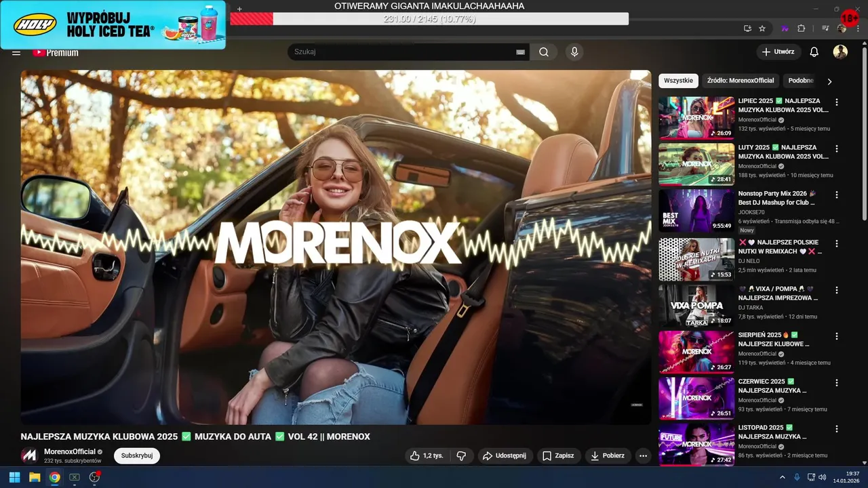Viewport: 868px width, 488px height.
Task: Open the volume control in system tray
Action: click(x=822, y=477)
